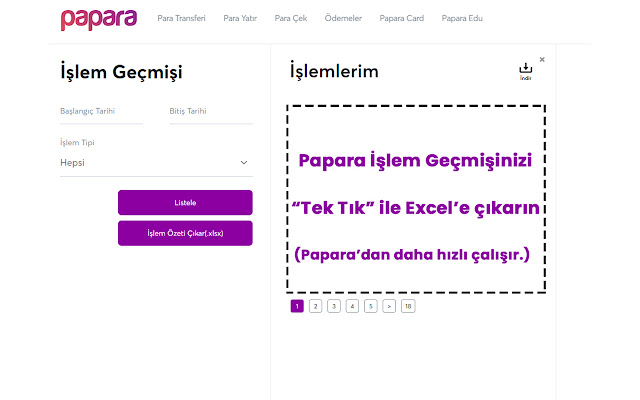Go to Papara Edu page
This screenshot has width=640, height=400.
pyautogui.click(x=462, y=18)
